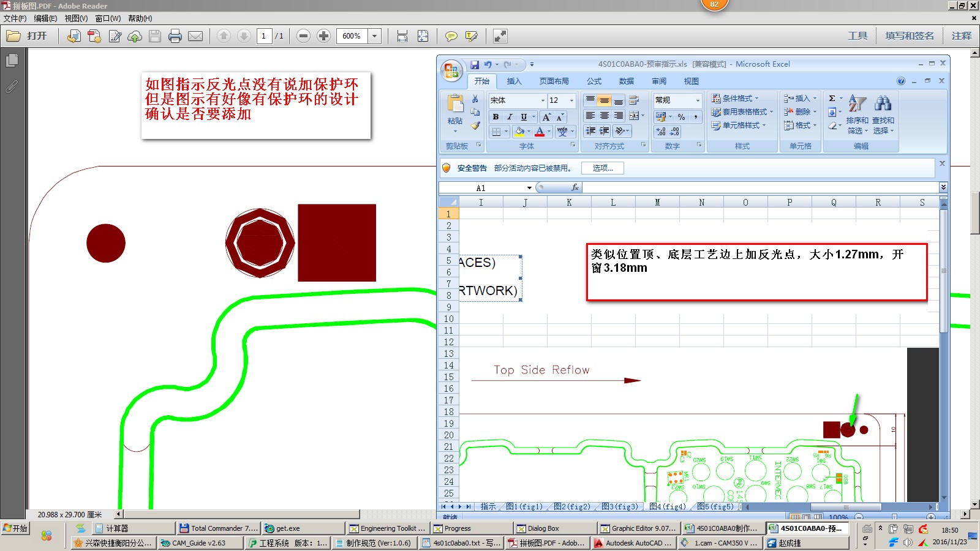
Task: Click the Excel undo arrow
Action: pyautogui.click(x=488, y=64)
